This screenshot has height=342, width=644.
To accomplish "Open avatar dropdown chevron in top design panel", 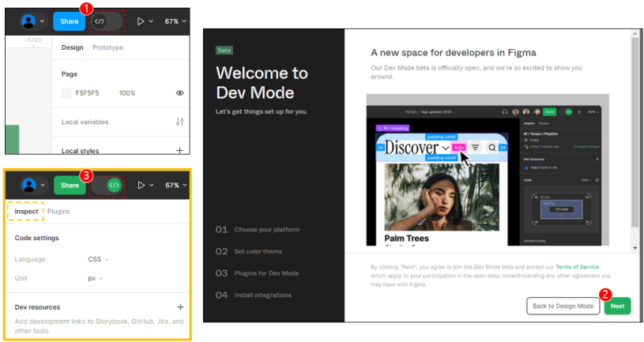I will click(42, 21).
